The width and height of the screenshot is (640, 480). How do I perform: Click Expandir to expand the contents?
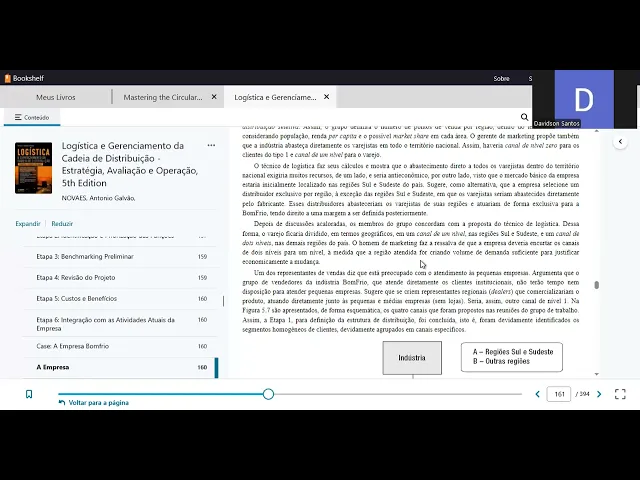28,224
